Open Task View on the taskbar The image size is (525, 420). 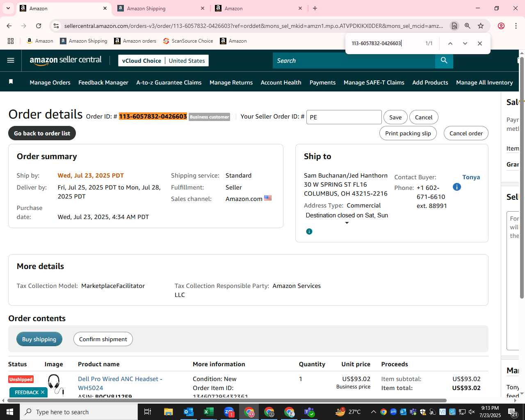(x=148, y=412)
